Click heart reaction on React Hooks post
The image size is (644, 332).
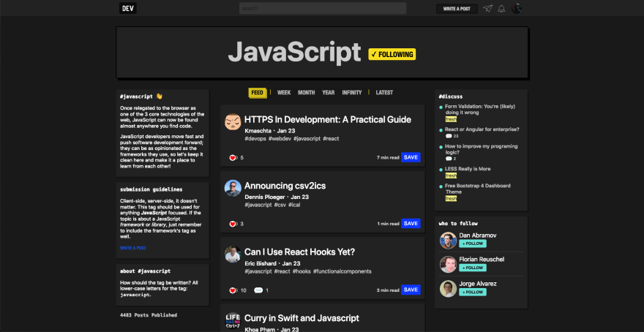tap(233, 290)
